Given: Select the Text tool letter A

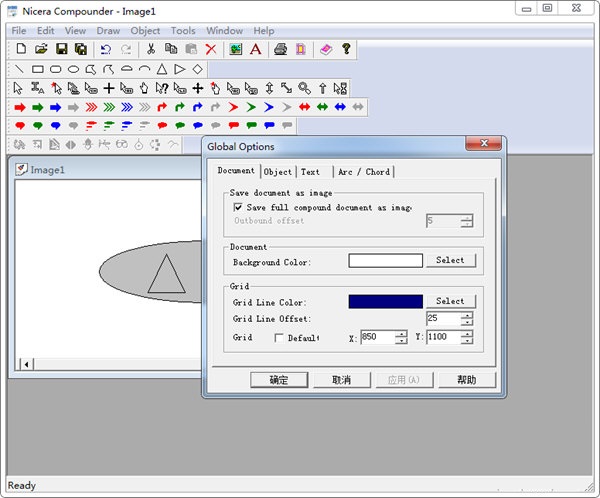Looking at the screenshot, I should pos(256,49).
